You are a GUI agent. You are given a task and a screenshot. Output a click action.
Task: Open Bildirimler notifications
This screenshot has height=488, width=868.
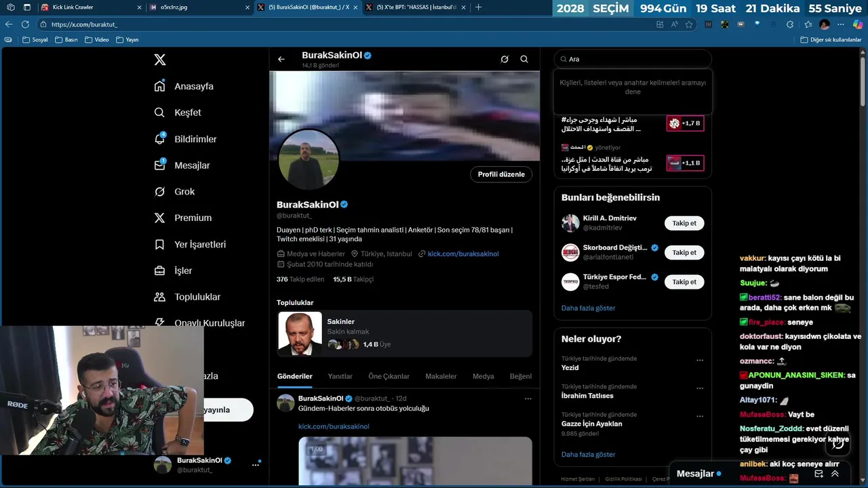pyautogui.click(x=185, y=139)
